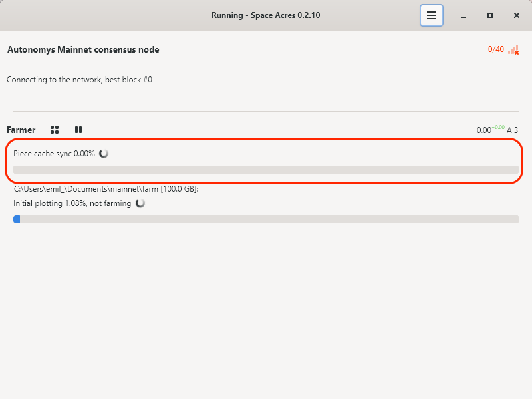This screenshot has height=399, width=532.
Task: Pause plotting with the pause icon
Action: click(78, 130)
